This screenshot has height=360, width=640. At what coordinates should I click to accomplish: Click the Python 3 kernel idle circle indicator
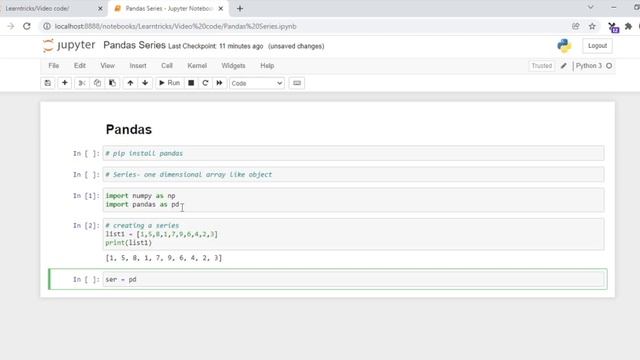click(609, 66)
